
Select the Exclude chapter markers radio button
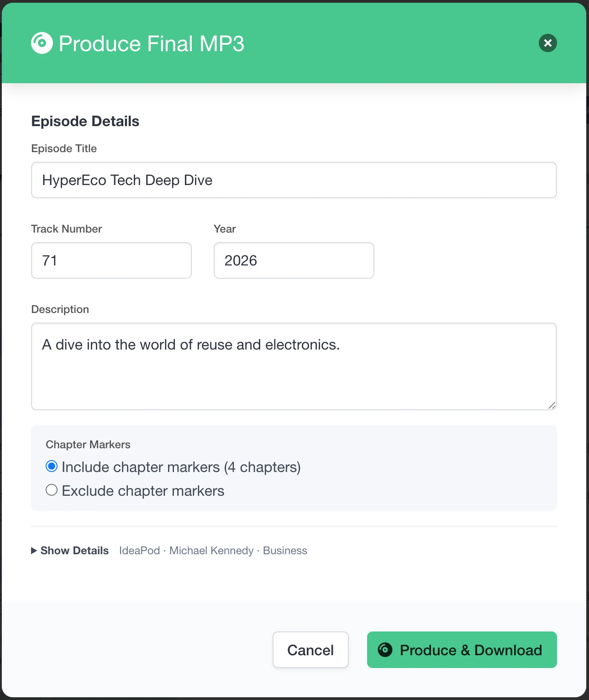pos(52,490)
